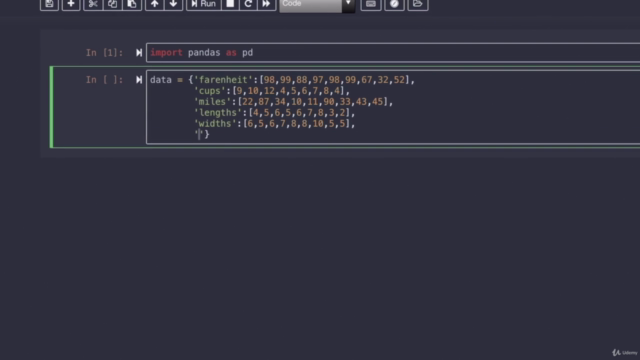Click the 'import' keyword

tap(166, 53)
